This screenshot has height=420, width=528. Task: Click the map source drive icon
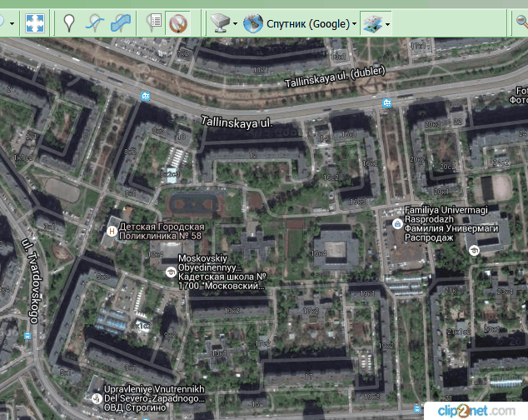[x=220, y=22]
